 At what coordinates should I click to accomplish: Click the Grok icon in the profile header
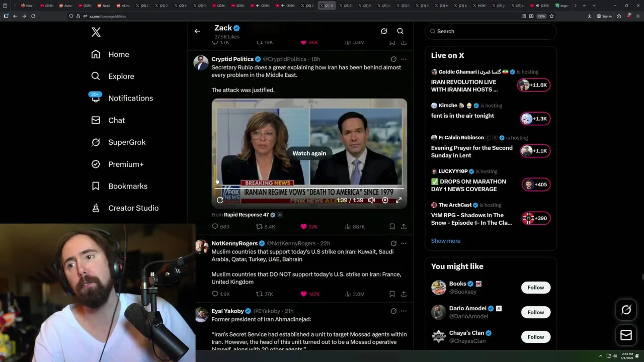tap(384, 31)
